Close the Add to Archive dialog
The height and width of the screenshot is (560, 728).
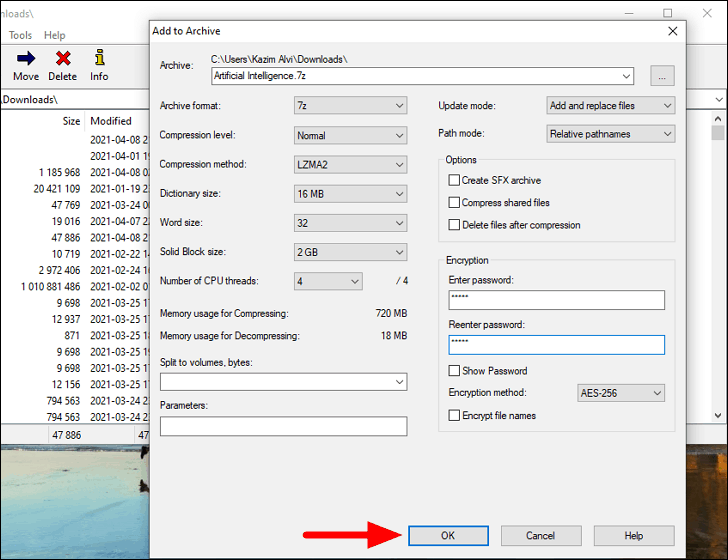(672, 31)
